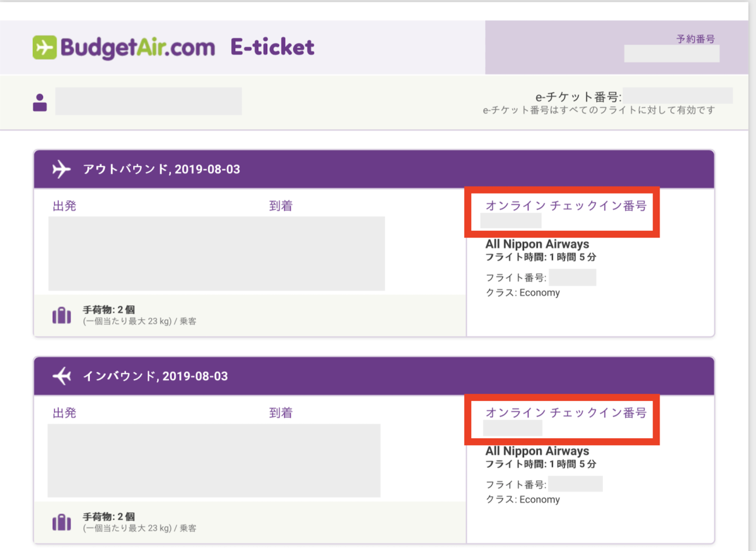The height and width of the screenshot is (551, 756).
Task: Click the e-チケット番号はすべてのフライトに対して有効です note
Action: 598,110
